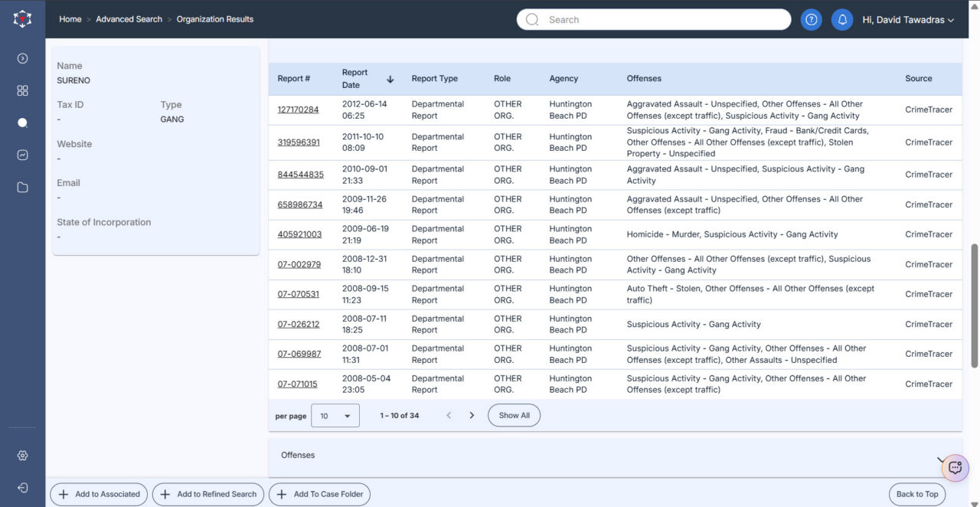
Task: Open the chat assistant bubble icon
Action: [955, 467]
